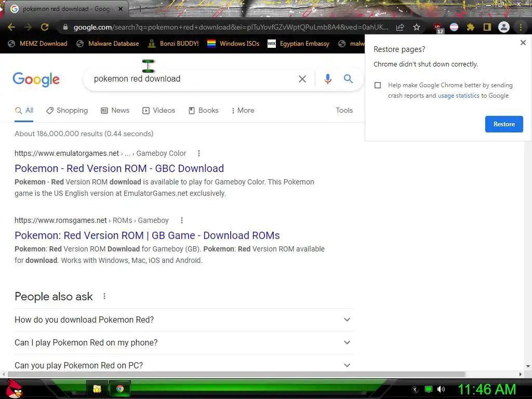Viewport: 532px width, 399px height.
Task: Click the address bar URL
Action: [231, 27]
